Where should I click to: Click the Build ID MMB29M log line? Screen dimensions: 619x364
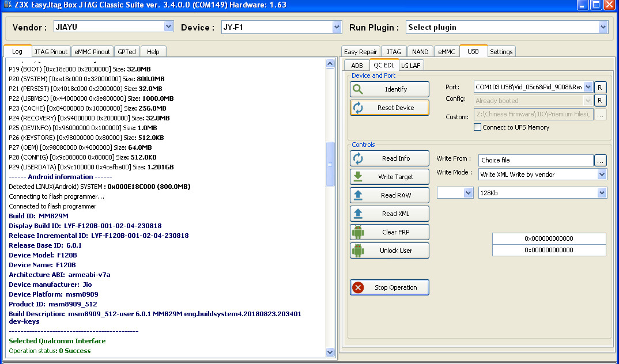pyautogui.click(x=38, y=216)
